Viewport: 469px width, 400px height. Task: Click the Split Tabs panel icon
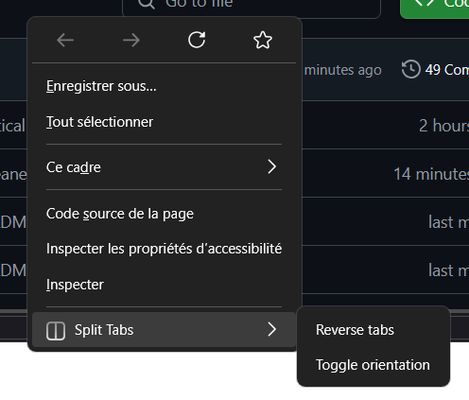tap(56, 331)
